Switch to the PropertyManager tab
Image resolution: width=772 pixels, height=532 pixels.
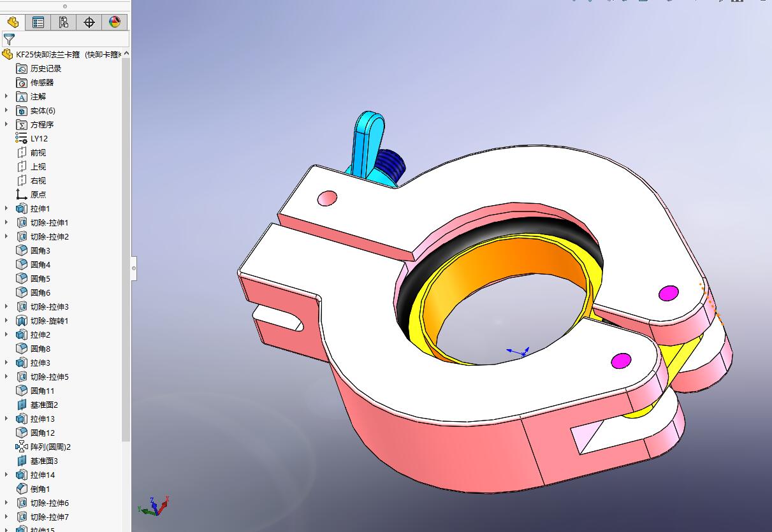click(x=38, y=22)
